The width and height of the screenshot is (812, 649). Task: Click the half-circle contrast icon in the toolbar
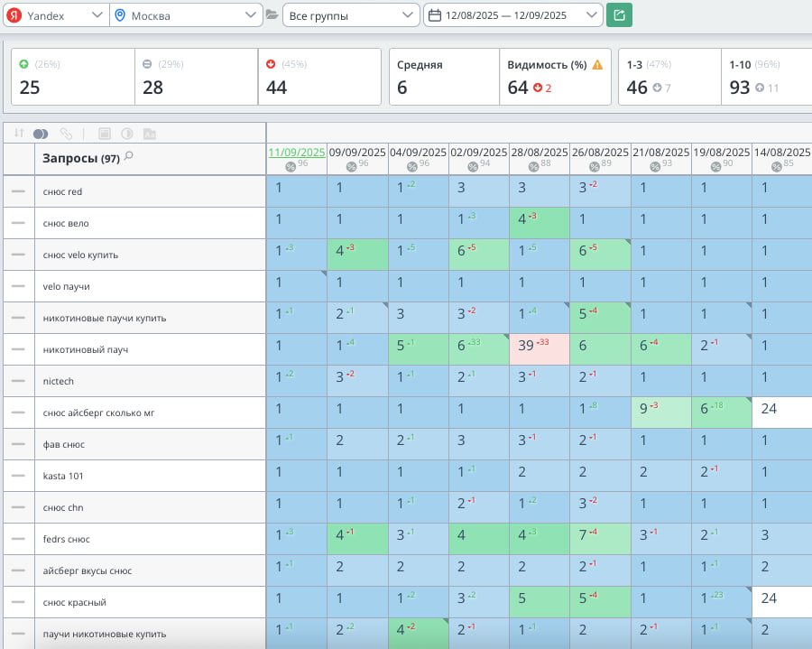(x=127, y=134)
